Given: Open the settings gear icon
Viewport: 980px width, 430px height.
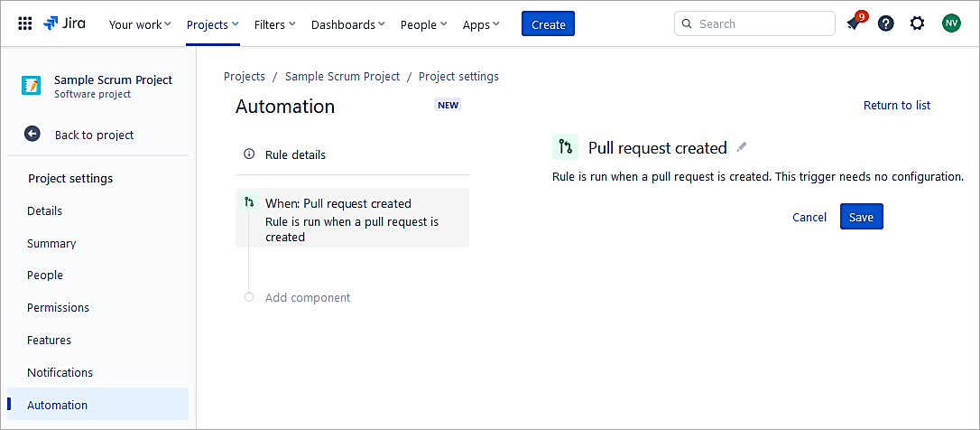Looking at the screenshot, I should [x=917, y=24].
